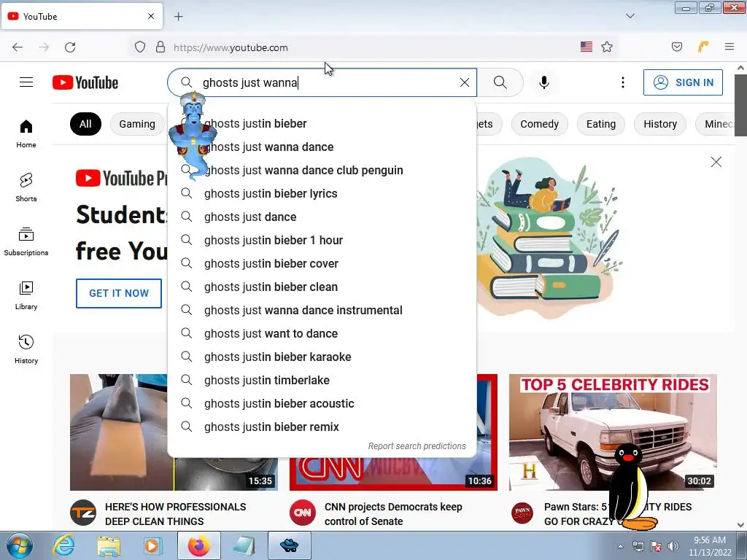
Task: Choose suggestion "ghosts justin bieber karaoke"
Action: (x=322, y=357)
